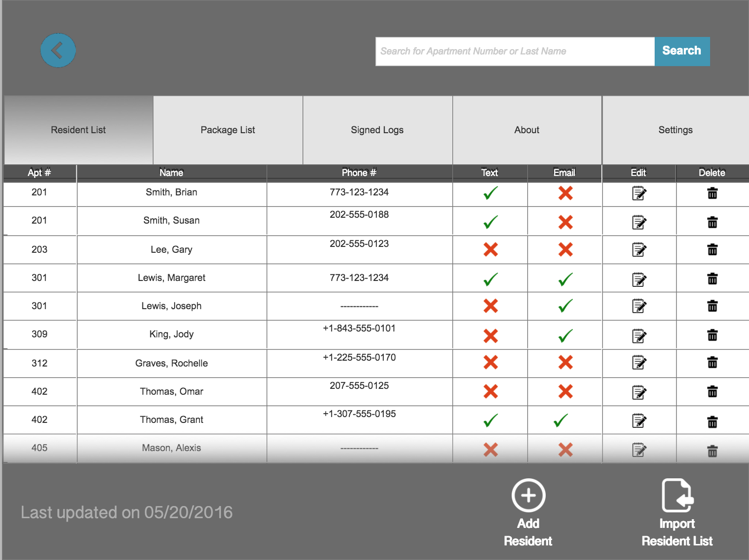The image size is (749, 560).
Task: Delete Mason, Alexis from residents
Action: [713, 452]
